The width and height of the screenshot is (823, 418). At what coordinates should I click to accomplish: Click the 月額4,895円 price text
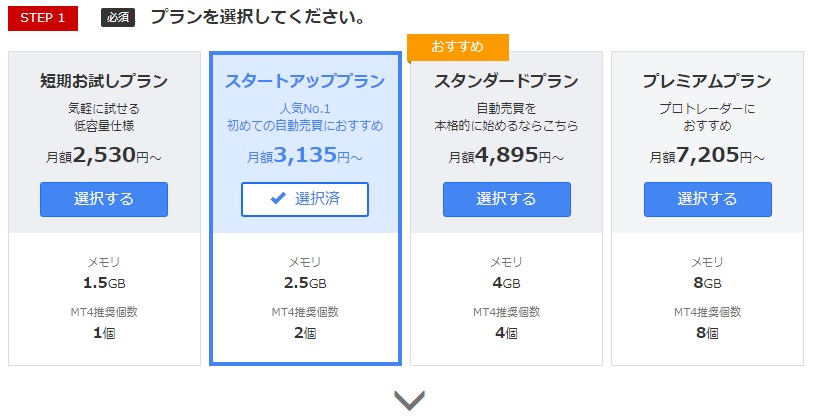click(506, 155)
